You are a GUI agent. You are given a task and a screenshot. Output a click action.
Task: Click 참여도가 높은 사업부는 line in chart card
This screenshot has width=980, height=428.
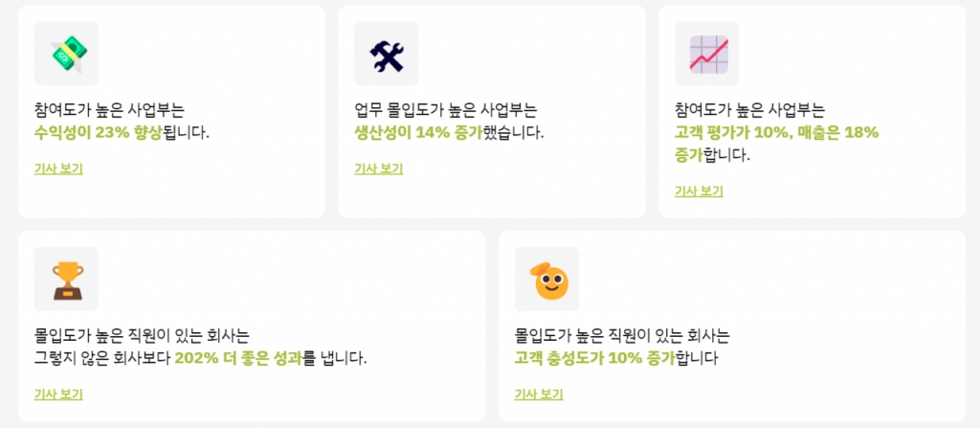point(750,110)
